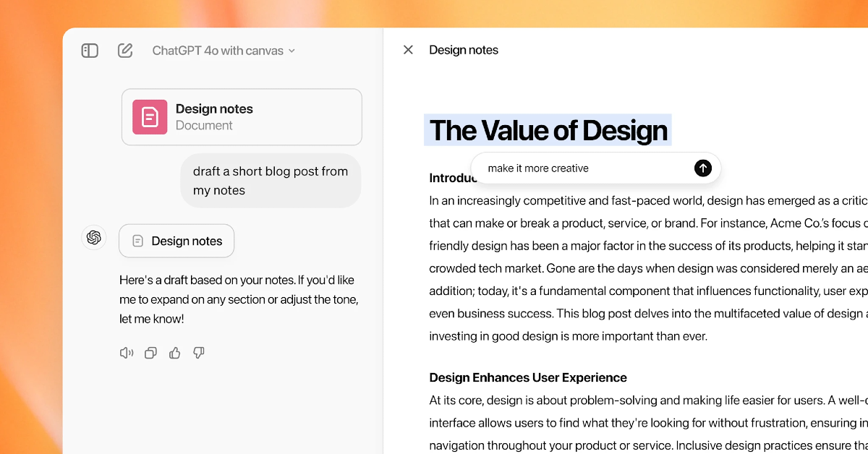Screen dimensions: 868x454
Task: Open the Design notes canvas button in reply
Action: [x=176, y=241]
